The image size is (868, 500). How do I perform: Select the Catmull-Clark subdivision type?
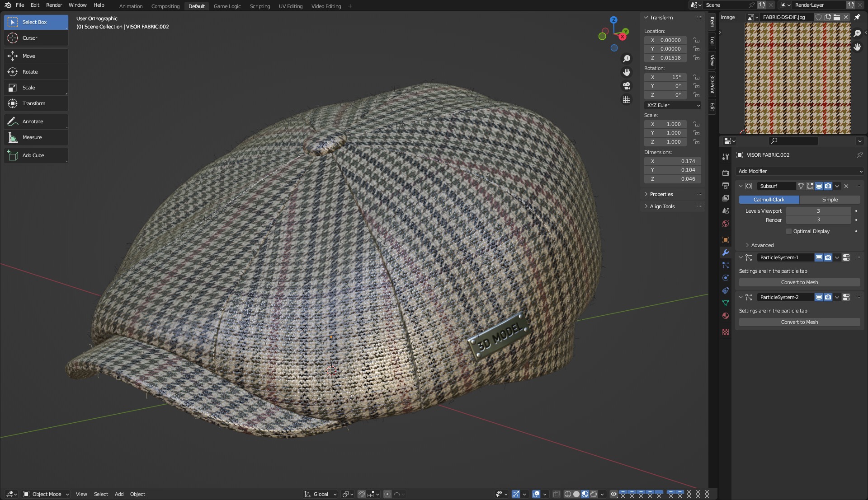point(769,200)
